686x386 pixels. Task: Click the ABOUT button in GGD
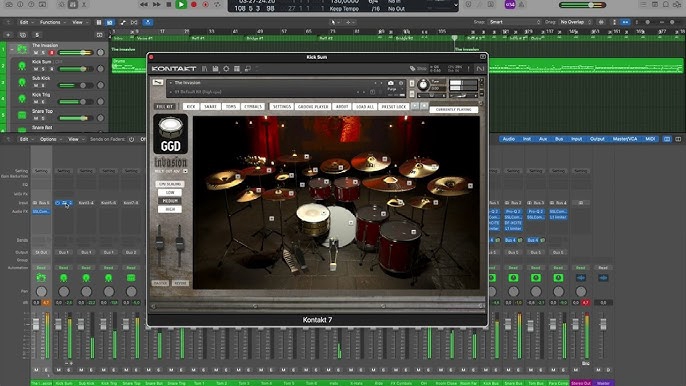click(342, 106)
